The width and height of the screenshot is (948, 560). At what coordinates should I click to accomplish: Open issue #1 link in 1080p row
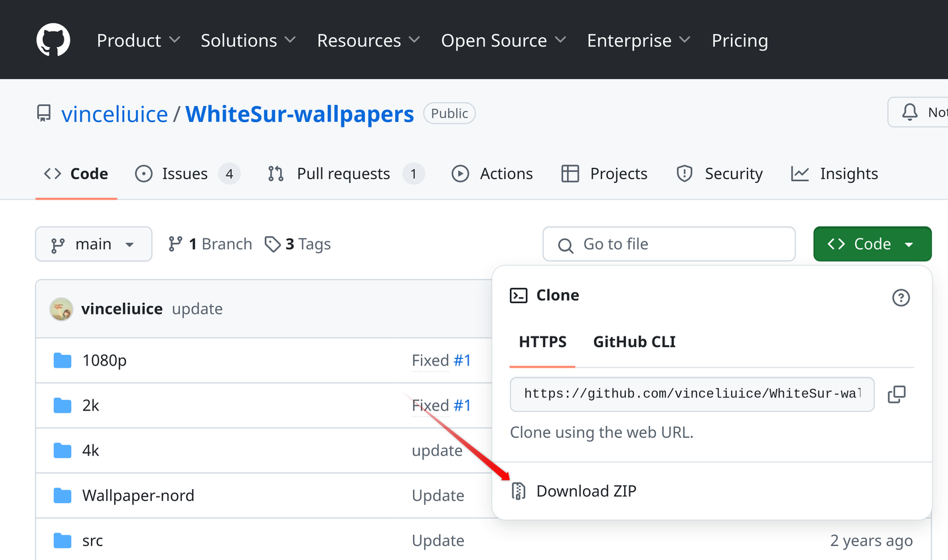point(462,360)
